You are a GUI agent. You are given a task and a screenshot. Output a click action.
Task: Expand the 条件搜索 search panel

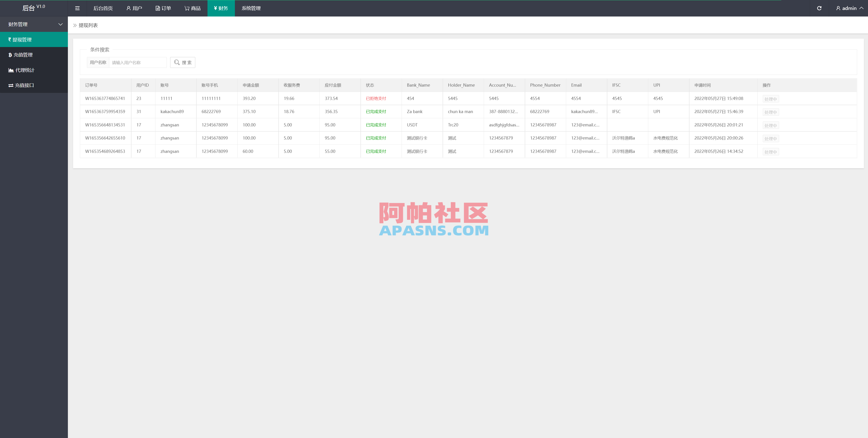(100, 49)
